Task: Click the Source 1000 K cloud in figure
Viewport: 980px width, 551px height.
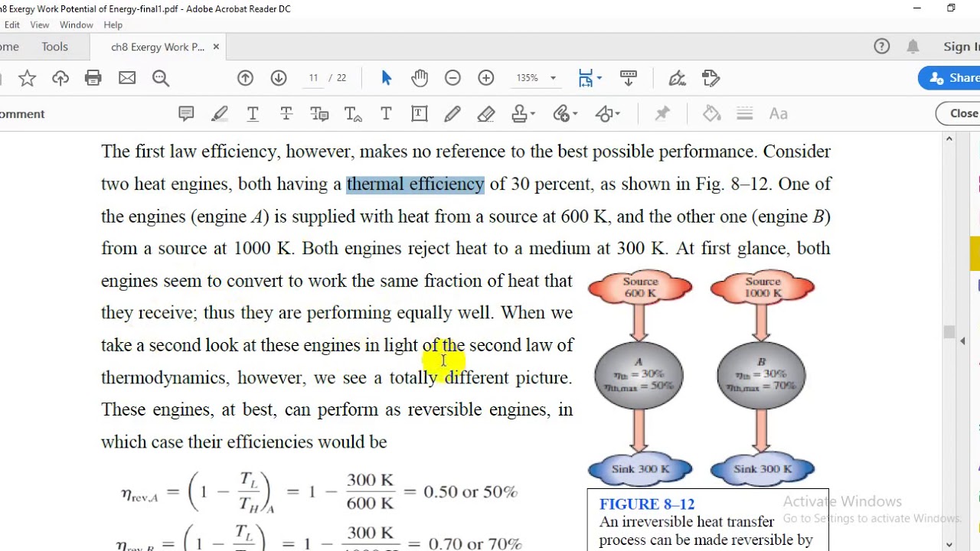Action: pos(763,288)
